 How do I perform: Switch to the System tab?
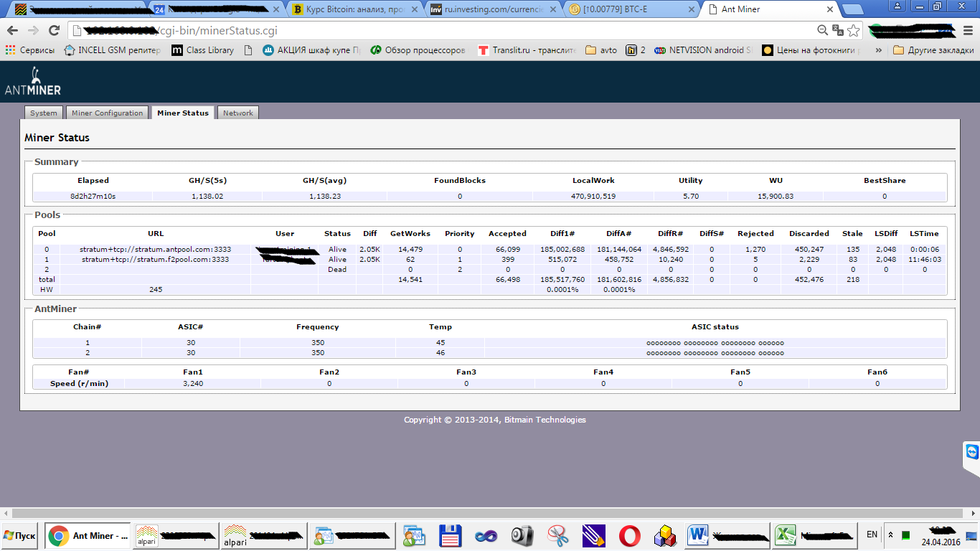click(44, 113)
